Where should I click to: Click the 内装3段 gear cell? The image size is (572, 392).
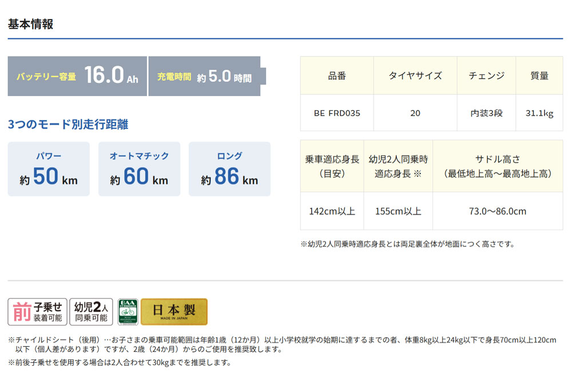[x=486, y=113]
